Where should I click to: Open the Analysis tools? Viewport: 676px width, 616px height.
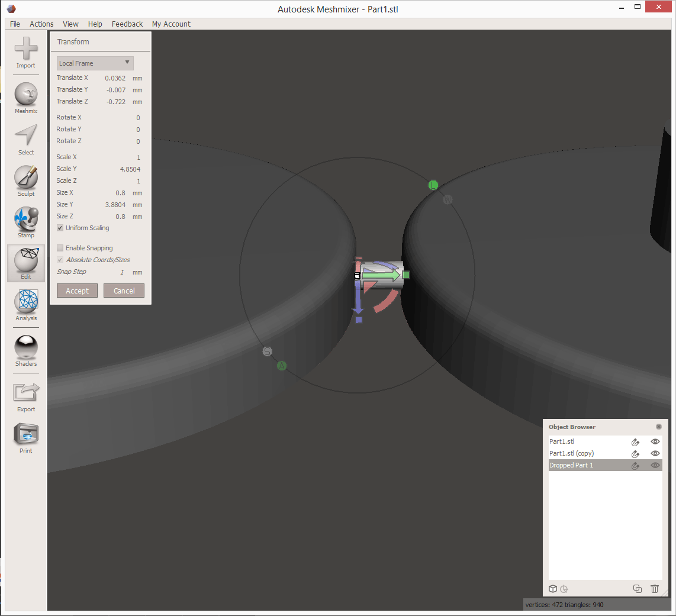pos(26,305)
